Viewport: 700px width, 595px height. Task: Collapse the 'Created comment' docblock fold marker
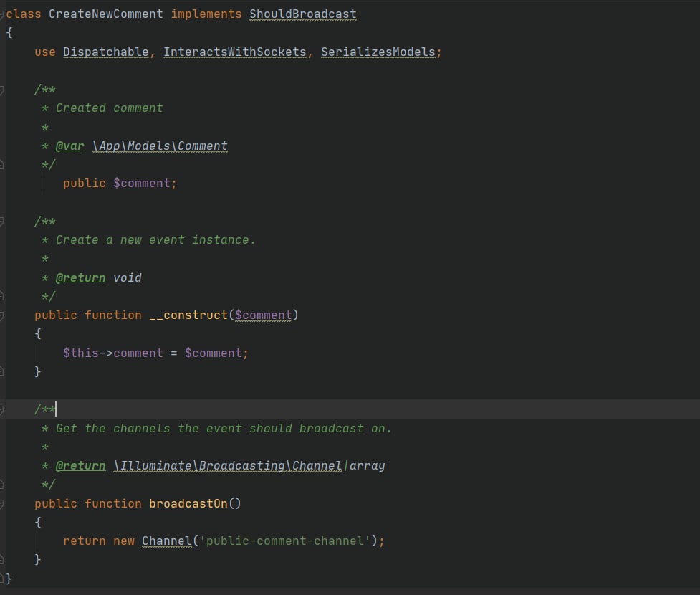(1, 90)
